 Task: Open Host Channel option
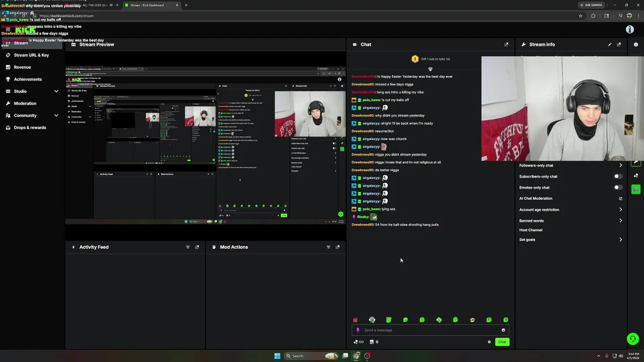[x=531, y=230]
